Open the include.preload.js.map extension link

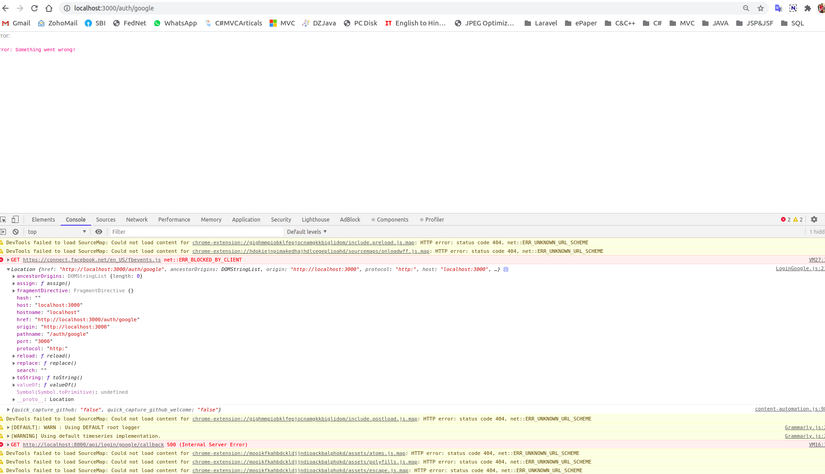[x=304, y=243]
